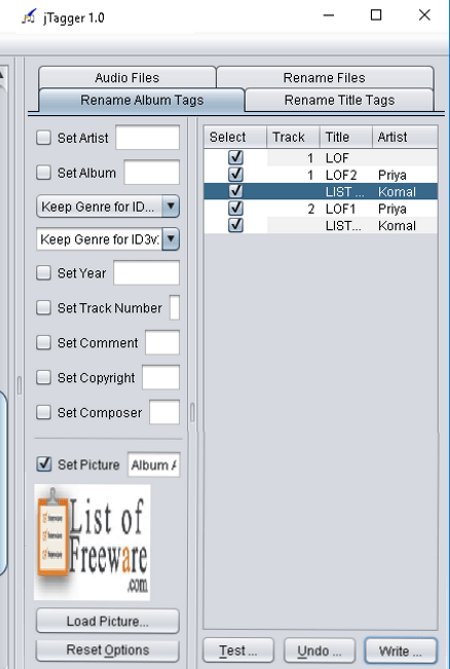Enable the Set Album checkbox
The width and height of the screenshot is (450, 669).
(x=44, y=172)
